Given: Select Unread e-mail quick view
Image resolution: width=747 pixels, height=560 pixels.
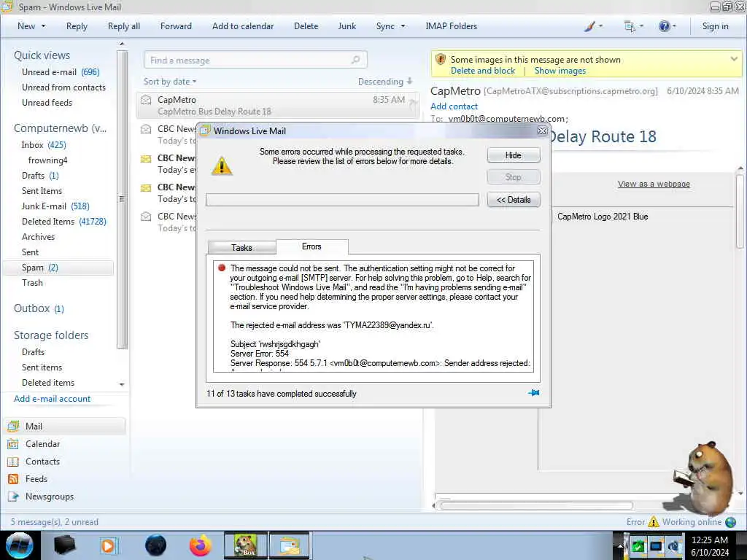Looking at the screenshot, I should [61, 72].
